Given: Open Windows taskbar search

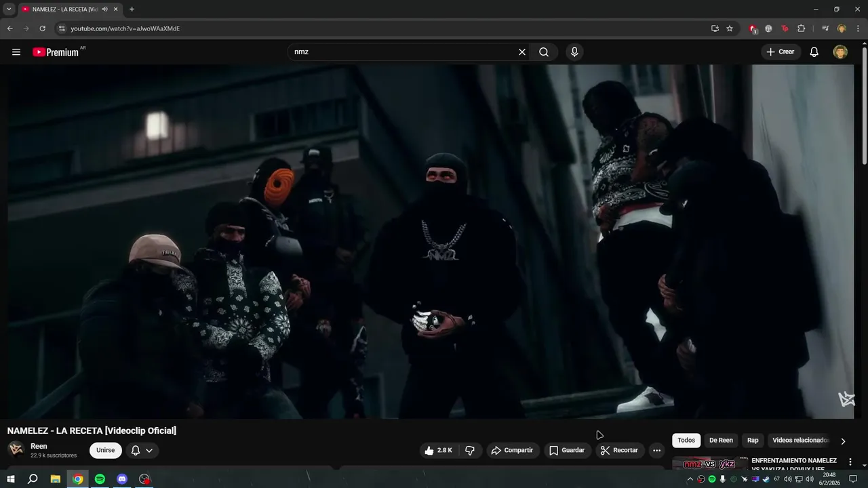Looking at the screenshot, I should pyautogui.click(x=33, y=479).
